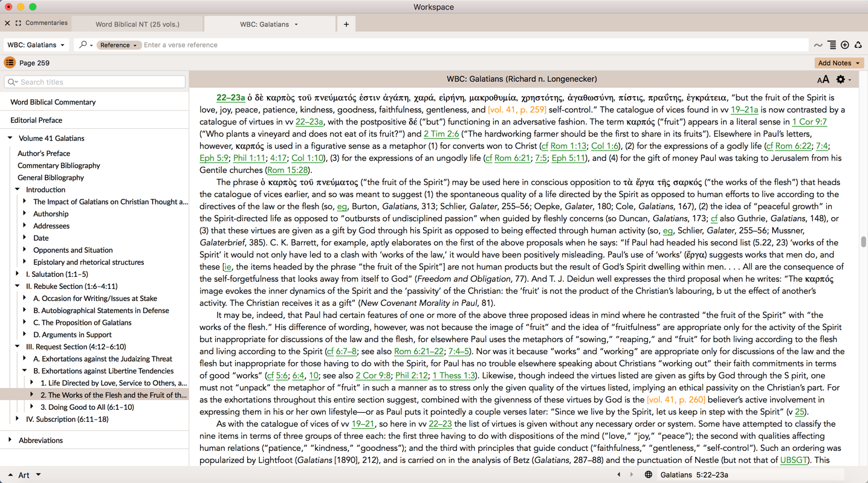Add a new tab with the plus button
This screenshot has width=868, height=483.
tap(346, 24)
